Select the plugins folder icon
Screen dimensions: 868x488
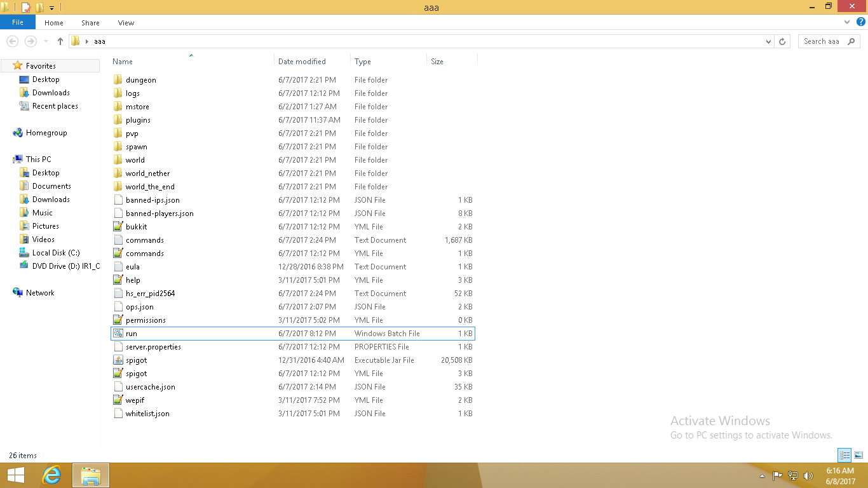tap(118, 120)
